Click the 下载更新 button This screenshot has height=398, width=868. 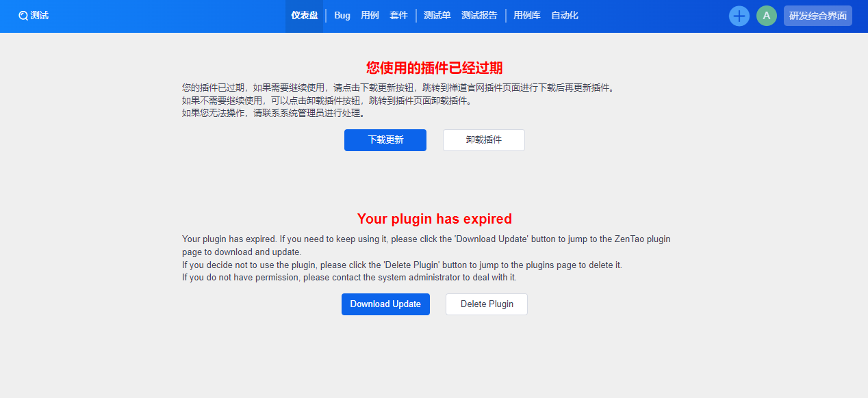point(385,140)
